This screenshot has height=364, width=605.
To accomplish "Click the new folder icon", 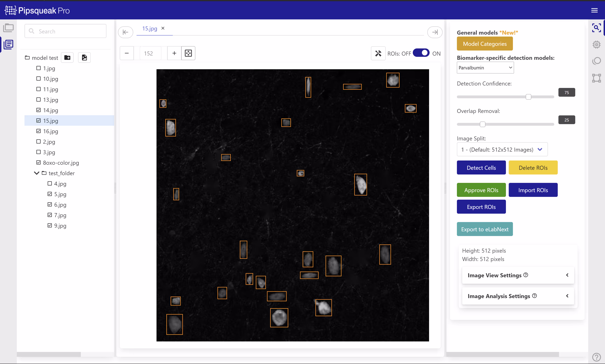I will click(67, 58).
